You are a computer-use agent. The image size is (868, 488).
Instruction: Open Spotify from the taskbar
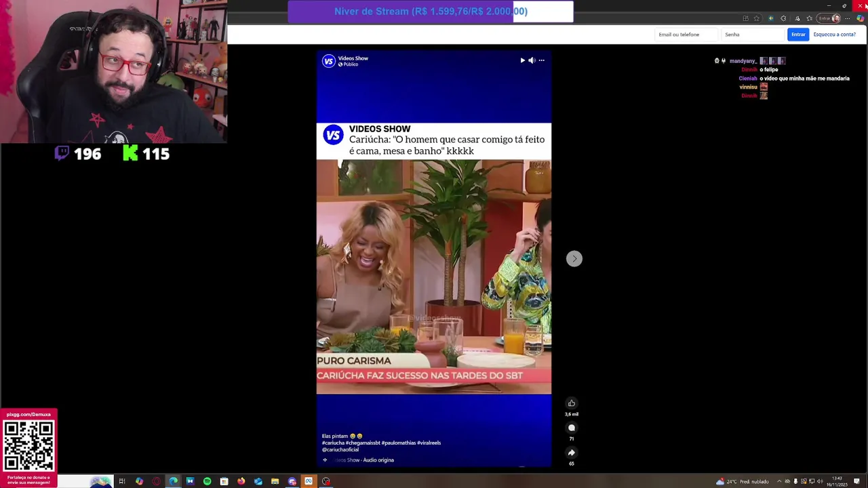point(207,481)
